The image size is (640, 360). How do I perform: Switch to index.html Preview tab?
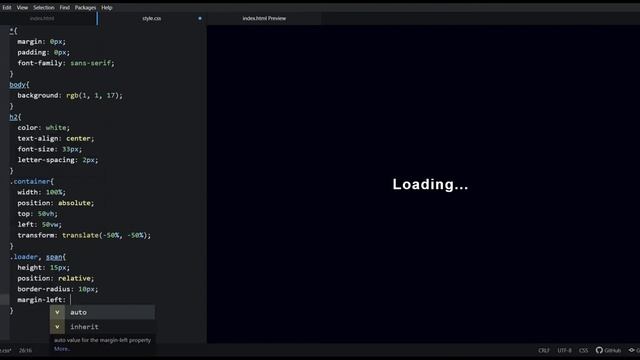264,18
